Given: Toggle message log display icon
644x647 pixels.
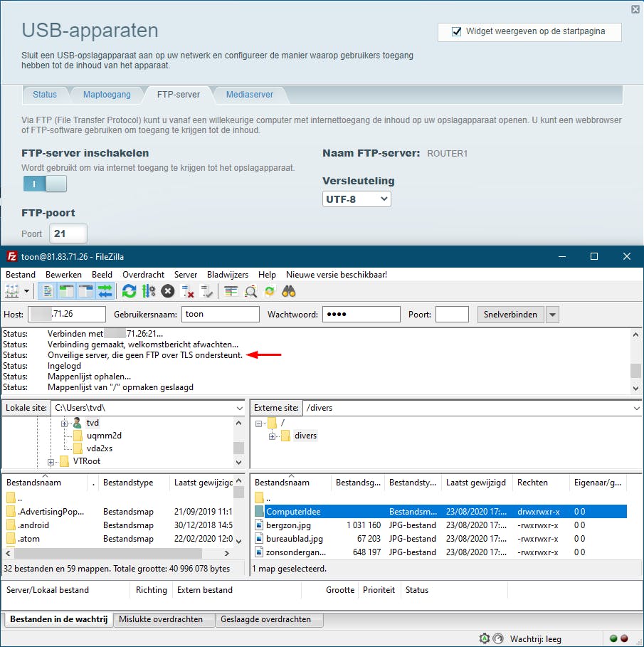Looking at the screenshot, I should 47,291.
